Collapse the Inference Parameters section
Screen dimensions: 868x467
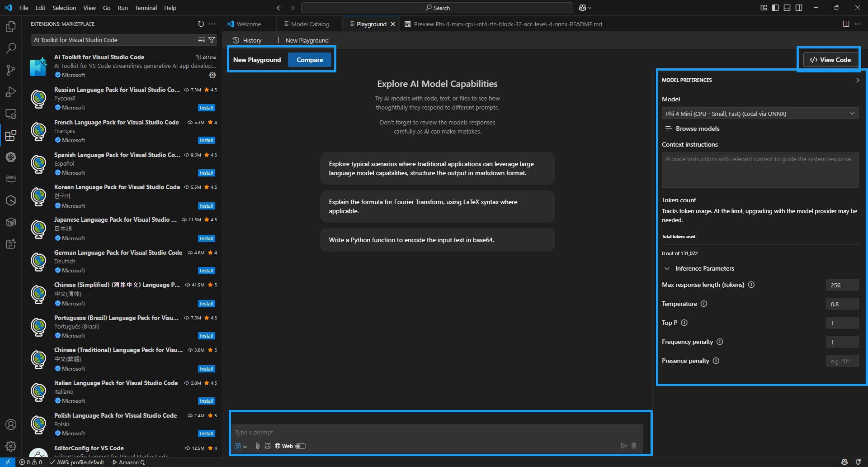point(667,268)
